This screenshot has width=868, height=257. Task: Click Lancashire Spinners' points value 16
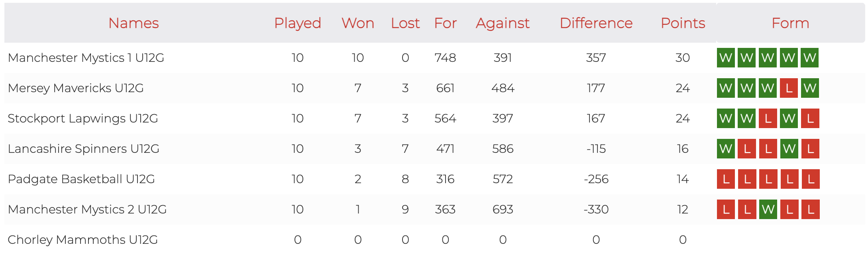pyautogui.click(x=683, y=149)
